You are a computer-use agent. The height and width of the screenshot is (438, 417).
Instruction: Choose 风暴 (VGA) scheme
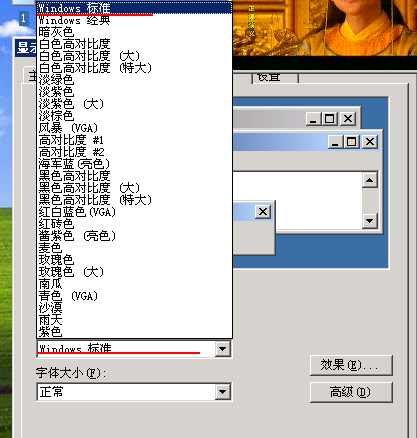tap(134, 128)
